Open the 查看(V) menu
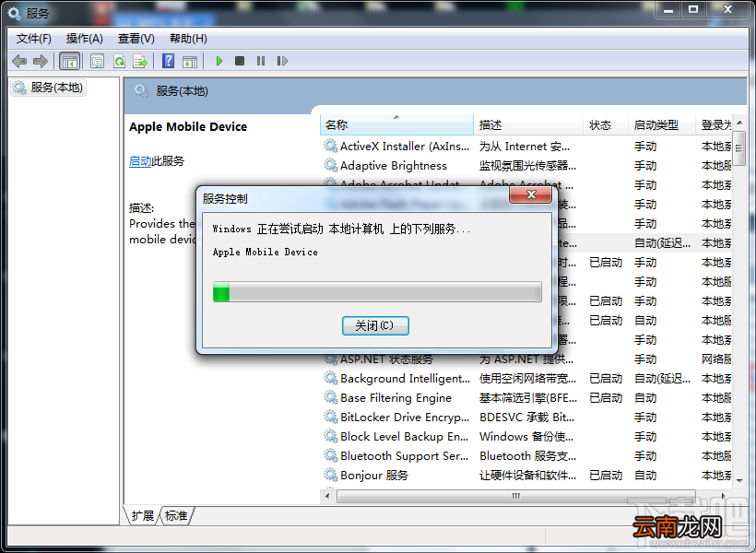Screen dimensions: 756x553 [x=136, y=39]
